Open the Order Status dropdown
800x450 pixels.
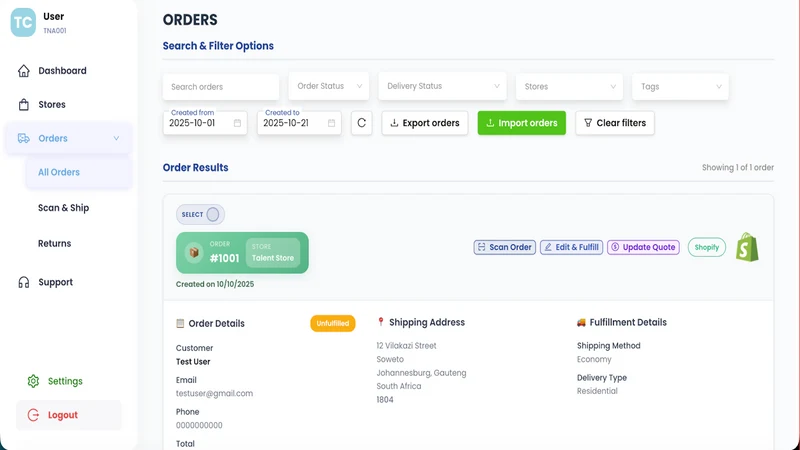tap(329, 86)
